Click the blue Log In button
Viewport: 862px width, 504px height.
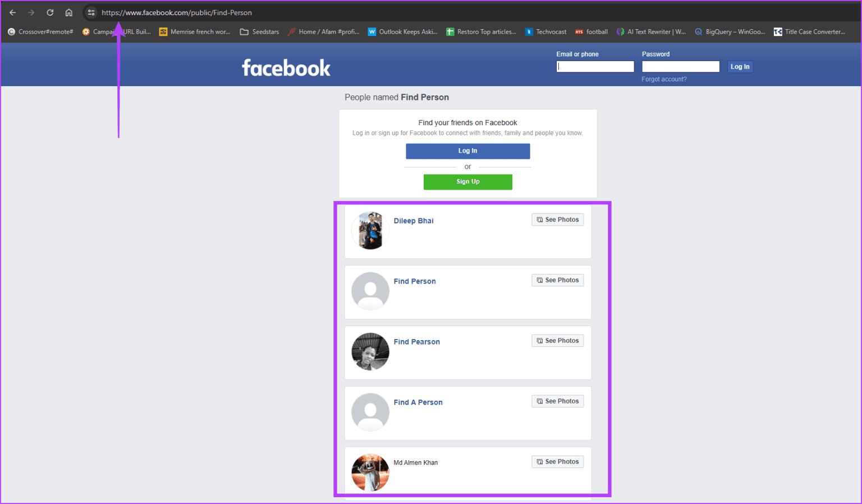pyautogui.click(x=467, y=150)
